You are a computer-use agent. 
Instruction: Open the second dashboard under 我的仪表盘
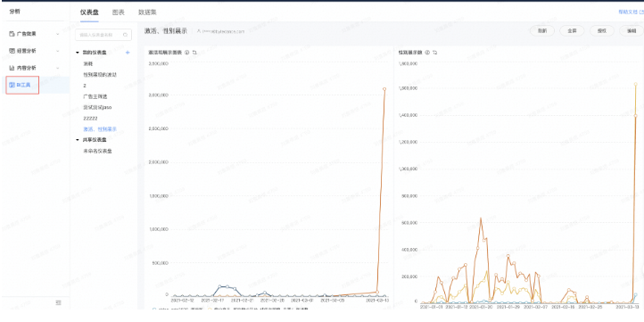click(x=100, y=74)
